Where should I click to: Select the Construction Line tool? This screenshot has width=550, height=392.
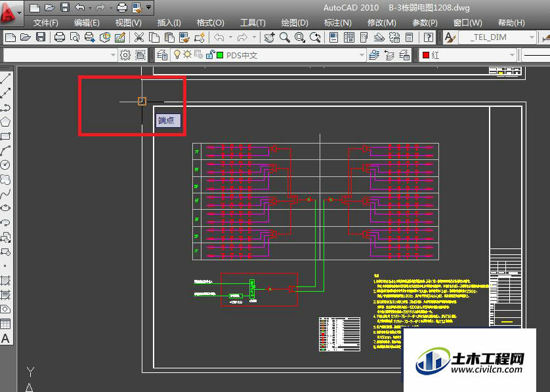pyautogui.click(x=5, y=93)
